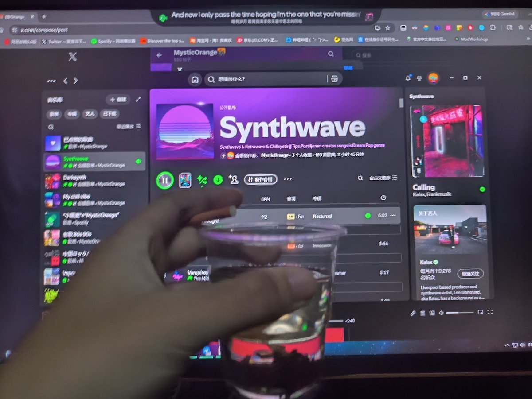532x399 pixels.
Task: Select the downloaded filter chip in library
Action: click(110, 114)
